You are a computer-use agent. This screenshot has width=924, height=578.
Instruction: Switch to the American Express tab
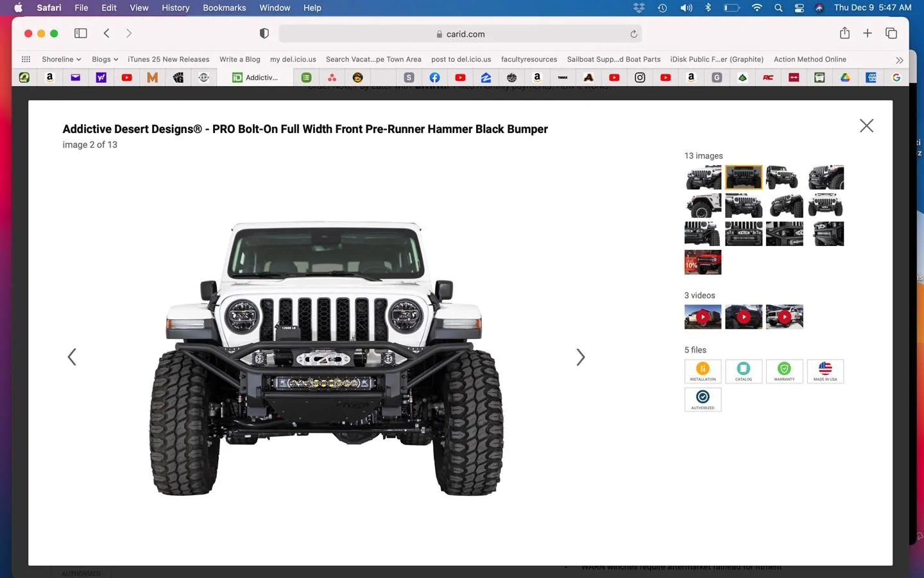pyautogui.click(x=871, y=77)
